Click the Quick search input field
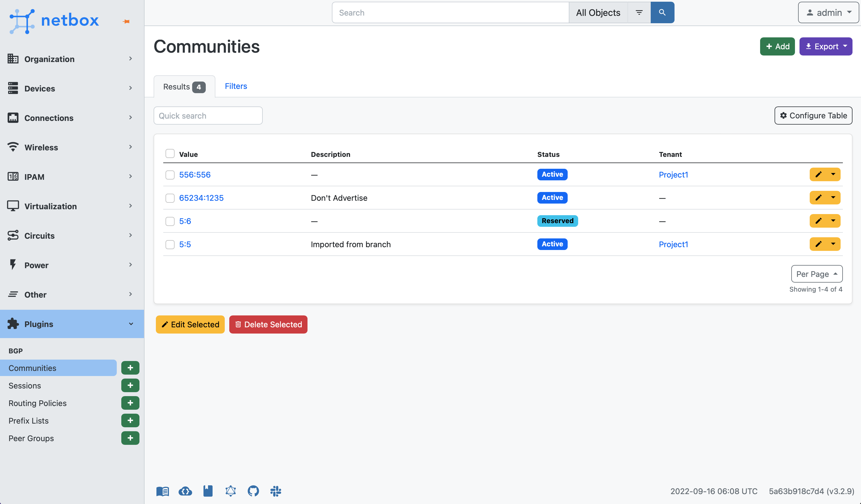This screenshot has width=861, height=504. pyautogui.click(x=208, y=116)
